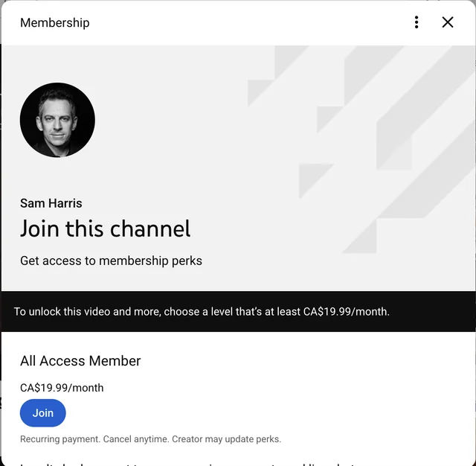Click the Join this channel heading
The width and height of the screenshot is (476, 466).
click(105, 229)
